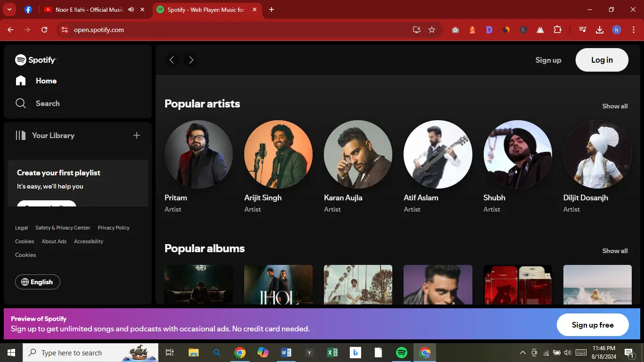Open Excel from the taskbar
The width and height of the screenshot is (644, 362).
(x=332, y=353)
